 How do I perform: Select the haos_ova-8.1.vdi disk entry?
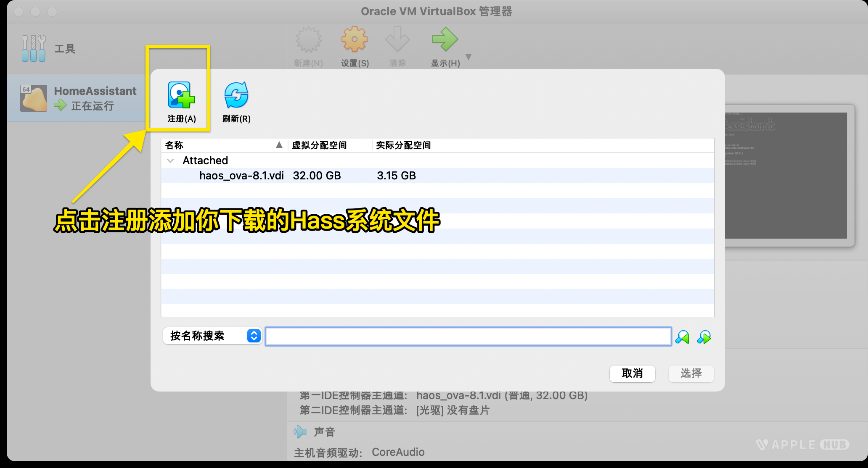tap(241, 175)
